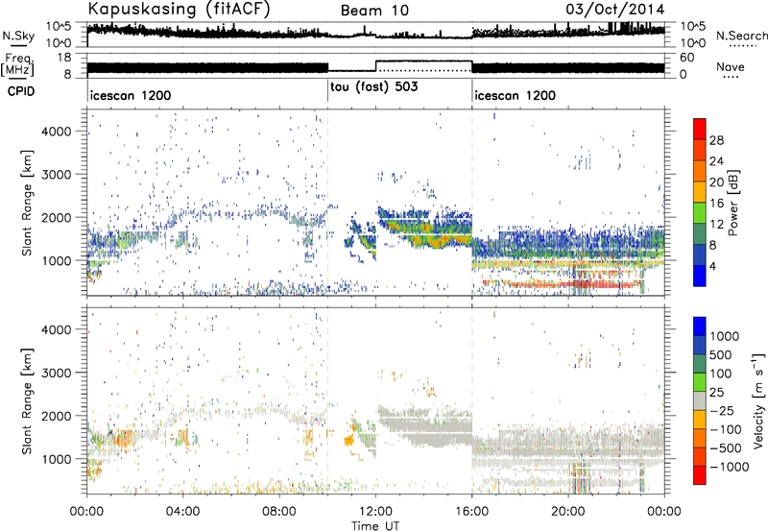Select "icescan 1200" label starting at 16:00
This screenshot has width=768, height=532.
[516, 95]
